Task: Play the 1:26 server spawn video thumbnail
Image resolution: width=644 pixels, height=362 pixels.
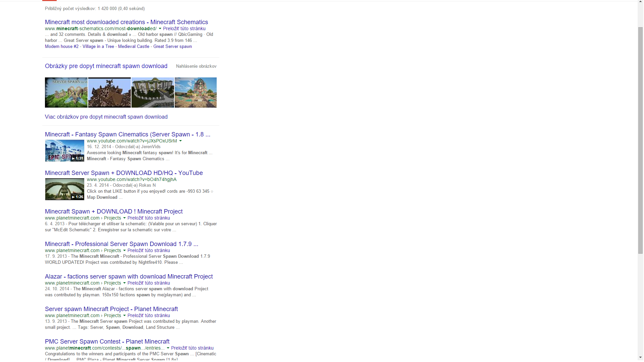Action: (x=65, y=189)
